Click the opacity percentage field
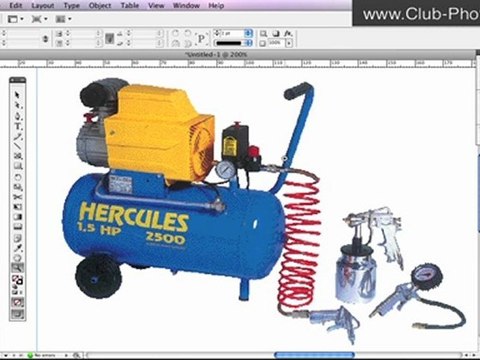This screenshot has height=360, width=480. coord(276,43)
